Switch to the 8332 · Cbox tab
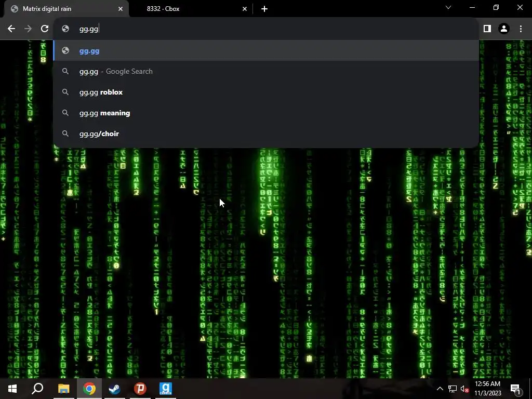This screenshot has height=399, width=532. [x=191, y=9]
